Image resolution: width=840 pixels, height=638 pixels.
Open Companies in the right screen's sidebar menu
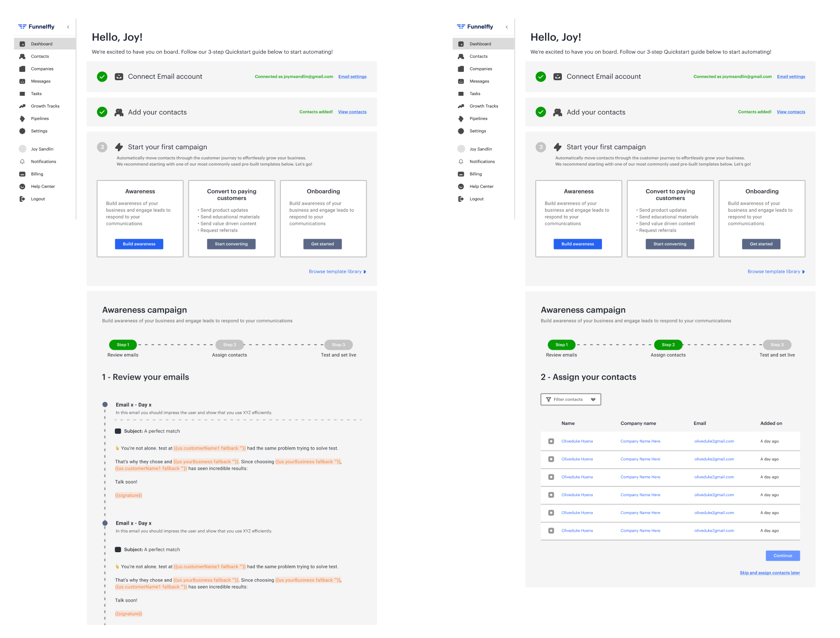pyautogui.click(x=481, y=69)
